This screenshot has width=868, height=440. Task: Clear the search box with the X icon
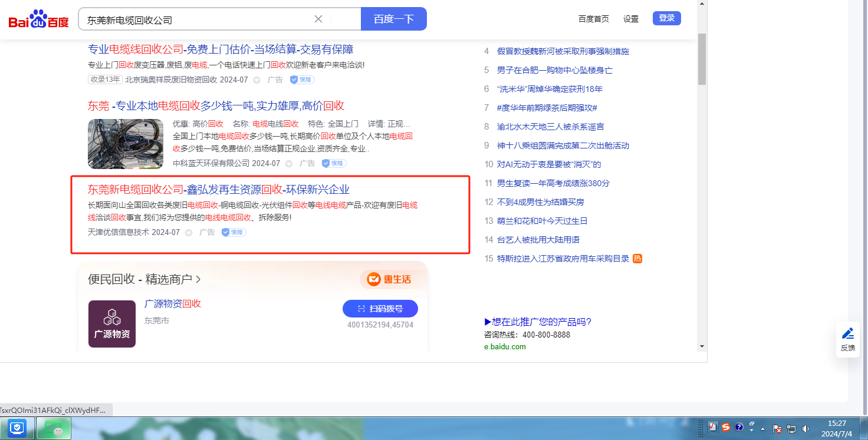click(x=318, y=19)
